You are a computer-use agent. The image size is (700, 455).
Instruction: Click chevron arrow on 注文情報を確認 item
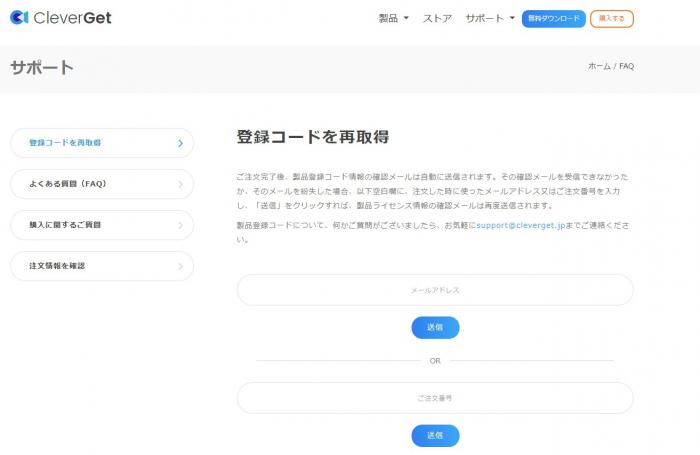(x=180, y=266)
